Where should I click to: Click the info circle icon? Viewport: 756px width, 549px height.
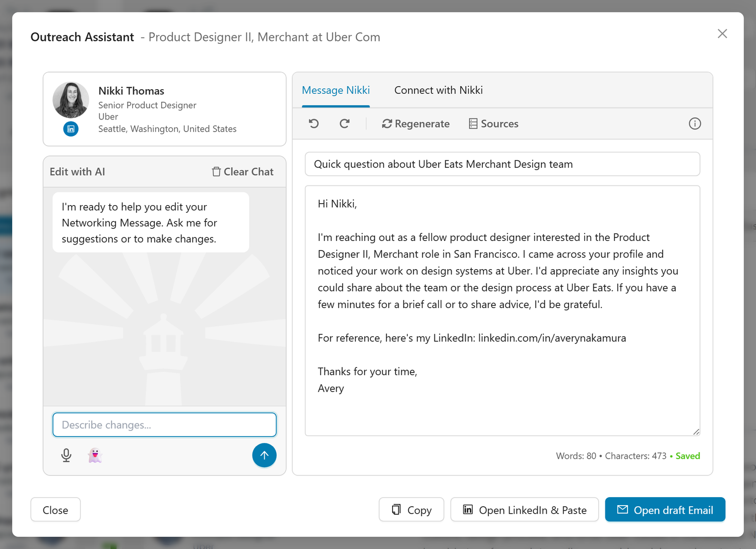pos(695,124)
